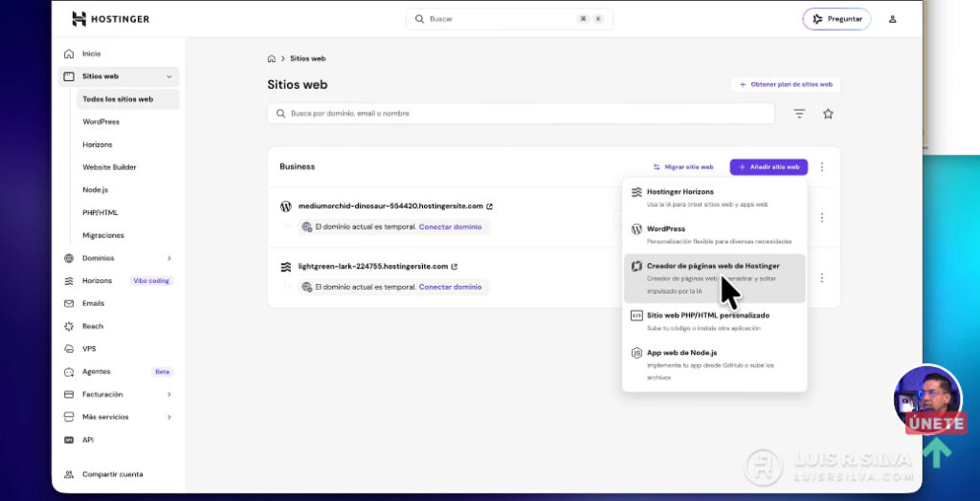Click the home breadcrumb icon

pos(271,58)
